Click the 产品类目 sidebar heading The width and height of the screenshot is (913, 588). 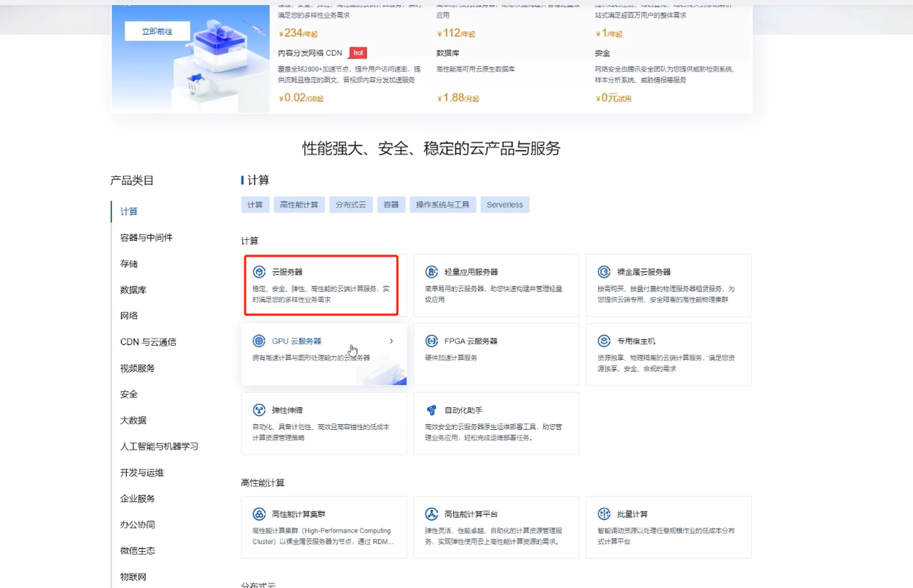pyautogui.click(x=132, y=181)
